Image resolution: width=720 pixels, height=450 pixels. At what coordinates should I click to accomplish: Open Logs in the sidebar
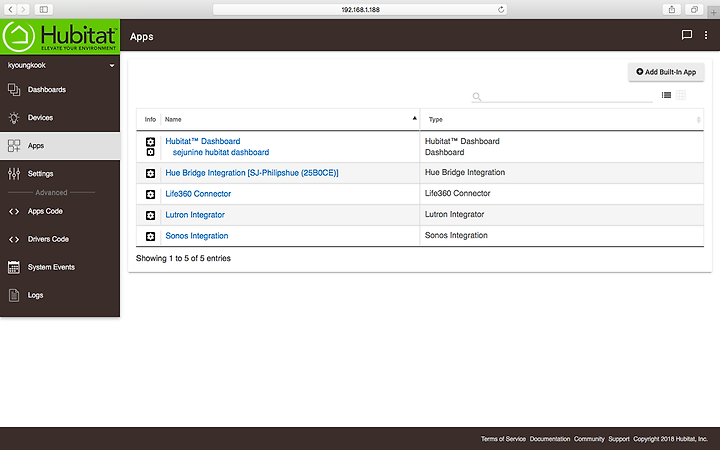(60, 295)
